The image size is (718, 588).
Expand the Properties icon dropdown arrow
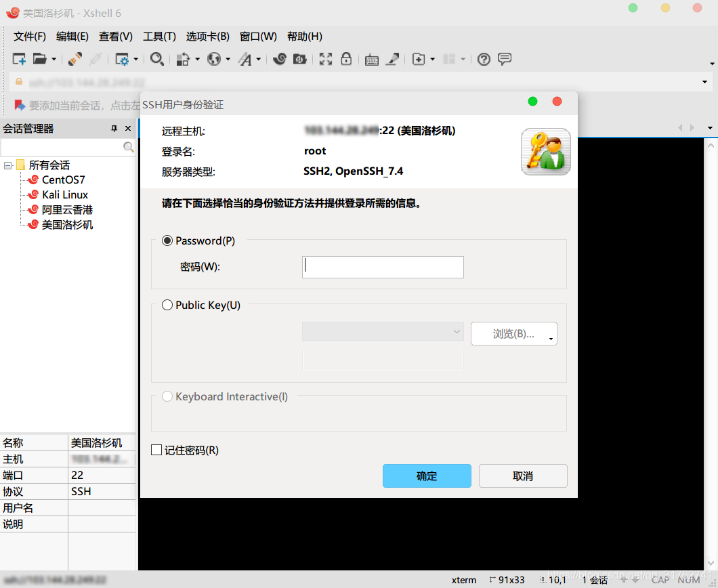coord(135,59)
